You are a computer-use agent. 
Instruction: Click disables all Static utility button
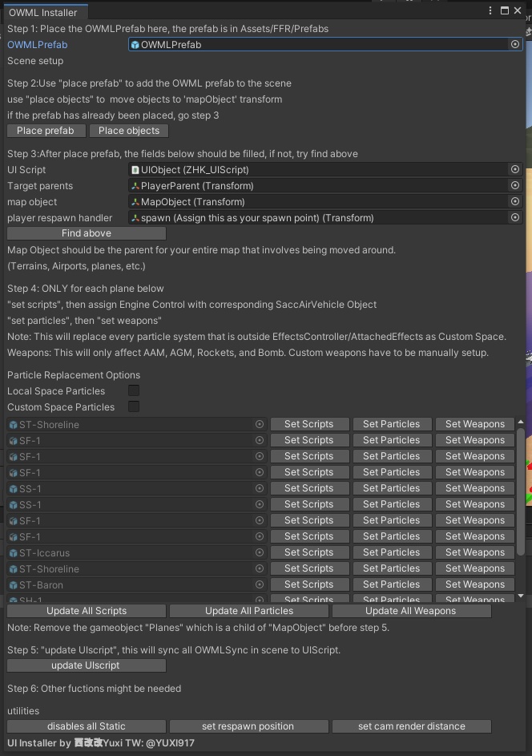[x=87, y=726]
